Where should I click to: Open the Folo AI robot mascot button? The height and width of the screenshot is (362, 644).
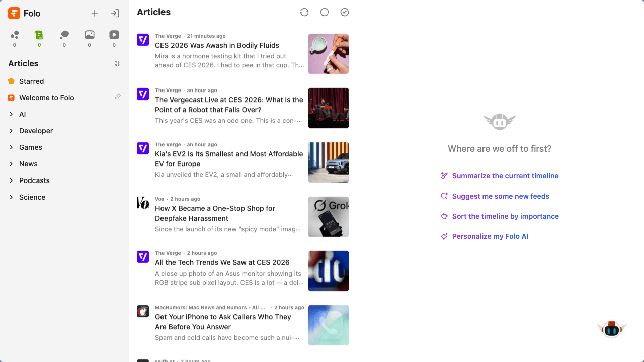612,329
